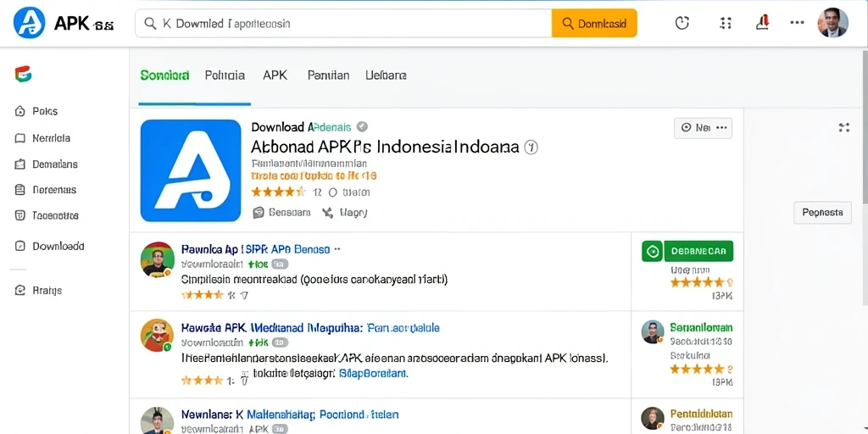868x434 pixels.
Task: Click the refresh icon in the header
Action: tap(682, 23)
